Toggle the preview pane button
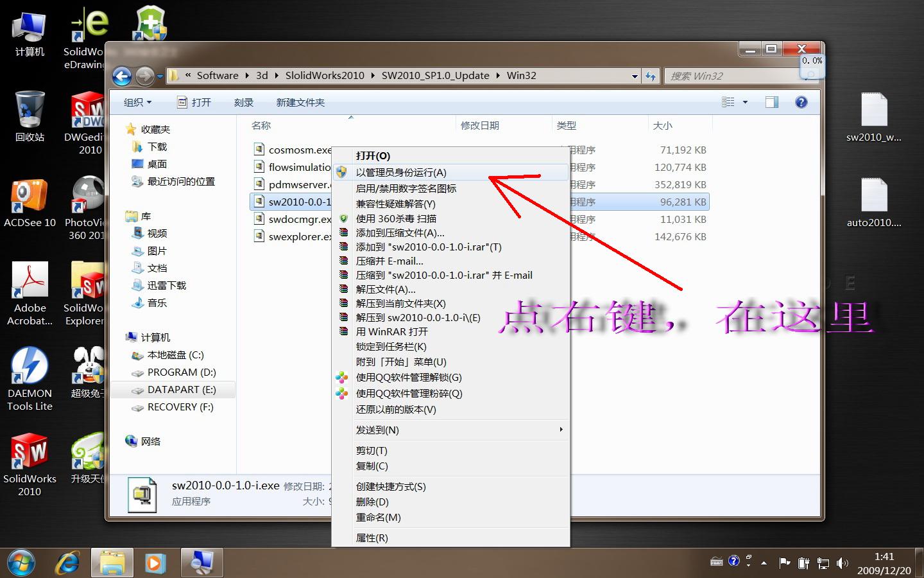 click(772, 102)
